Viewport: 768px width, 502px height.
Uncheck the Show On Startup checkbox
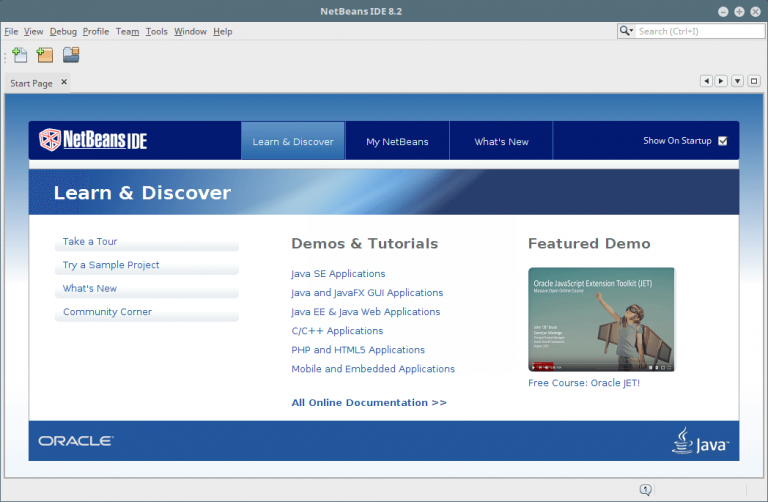(722, 141)
